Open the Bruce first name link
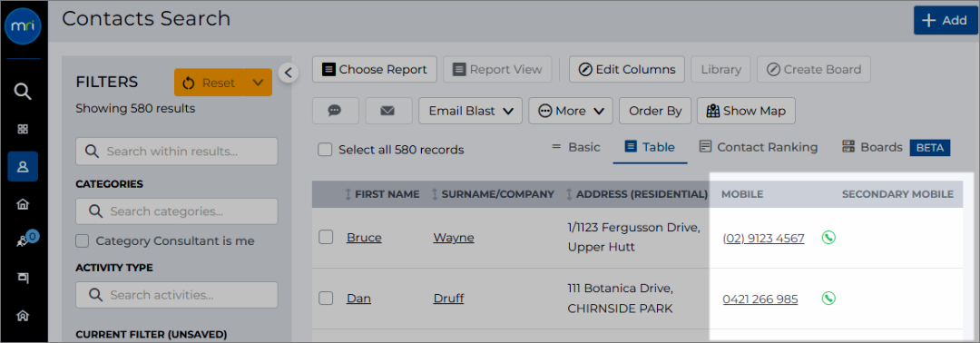The width and height of the screenshot is (980, 343). pyautogui.click(x=365, y=238)
